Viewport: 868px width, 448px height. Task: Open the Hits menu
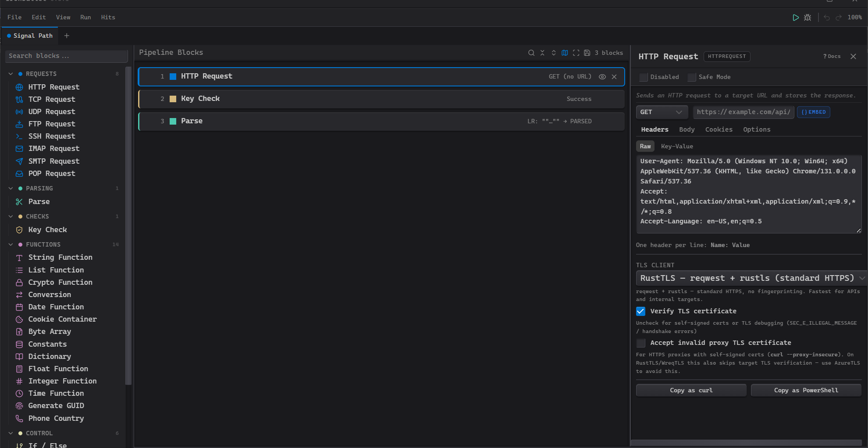pos(108,17)
